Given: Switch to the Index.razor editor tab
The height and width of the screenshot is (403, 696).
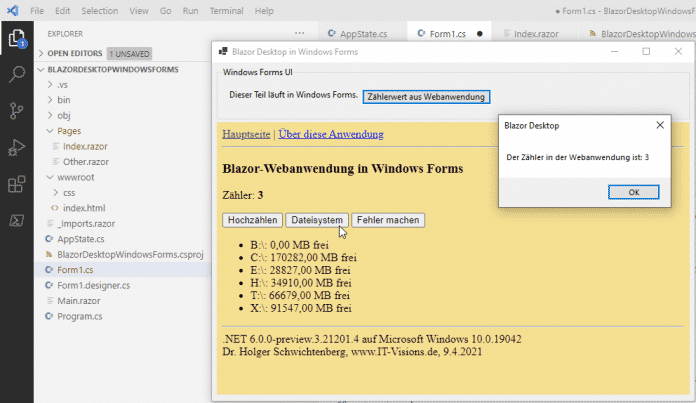Looking at the screenshot, I should [535, 34].
